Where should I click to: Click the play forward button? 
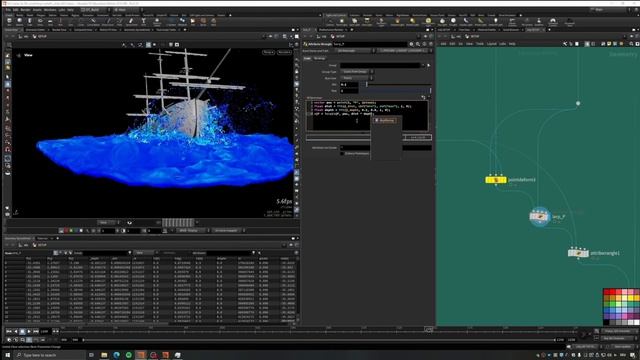[x=29, y=331]
